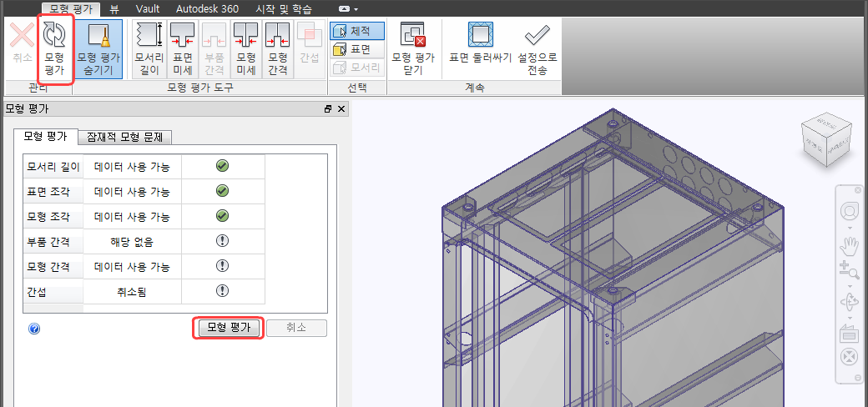Open the Autodesk 360 ribbon tab
The width and height of the screenshot is (868, 407).
click(208, 9)
